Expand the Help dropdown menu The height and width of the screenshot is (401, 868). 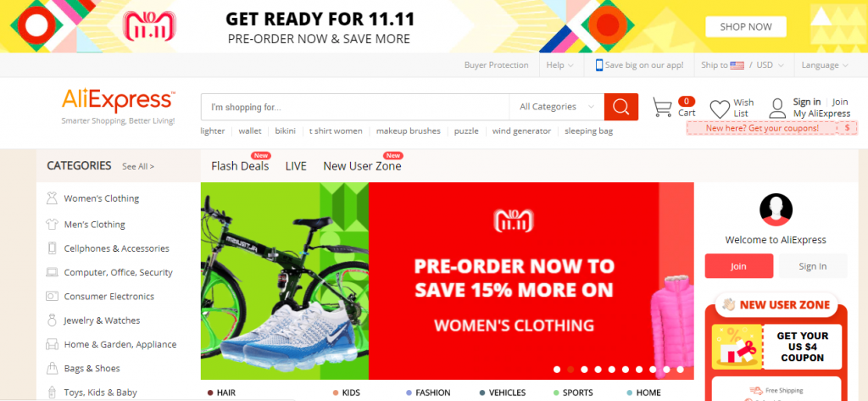tap(559, 64)
